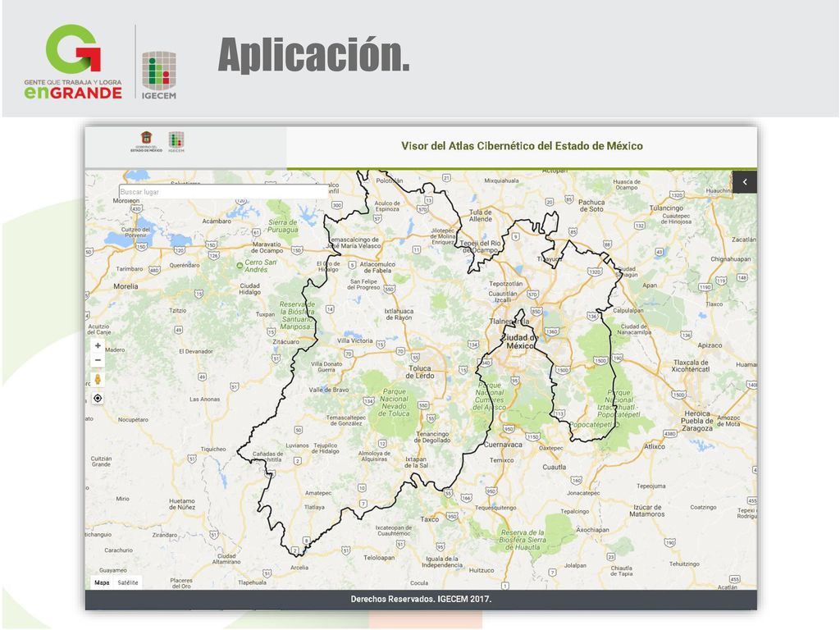Click the Izúcar de Matamoros label
This screenshot has height=630, width=840.
pyautogui.click(x=647, y=510)
